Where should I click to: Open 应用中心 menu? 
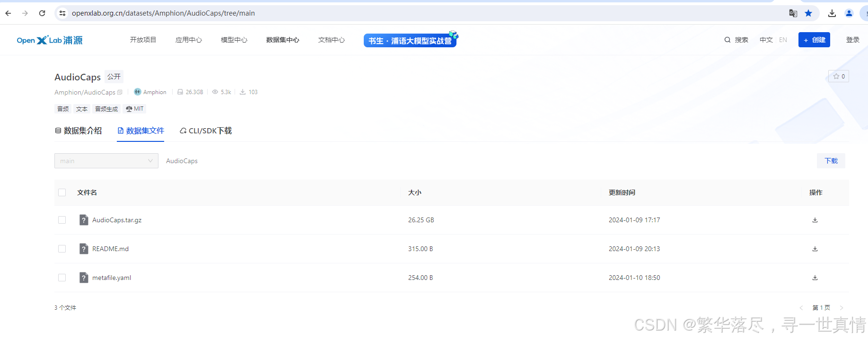[188, 40]
